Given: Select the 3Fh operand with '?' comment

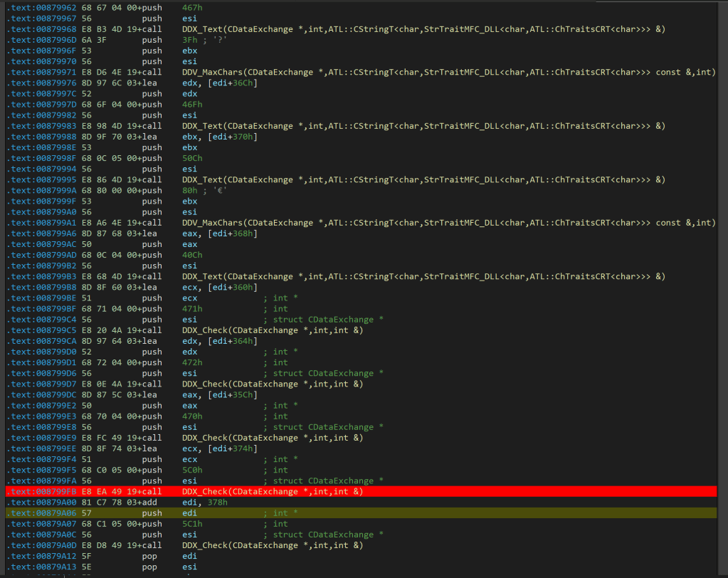Looking at the screenshot, I should tap(189, 40).
